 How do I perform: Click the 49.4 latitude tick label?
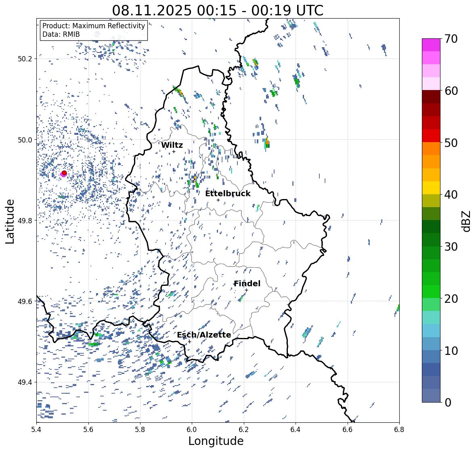(x=25, y=382)
